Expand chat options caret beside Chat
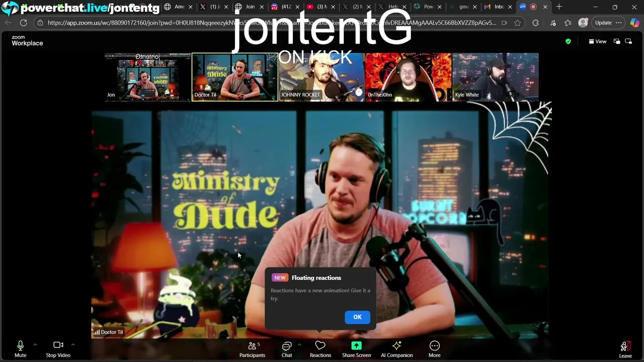Screen dimensions: 644x362 pyautogui.click(x=299, y=345)
